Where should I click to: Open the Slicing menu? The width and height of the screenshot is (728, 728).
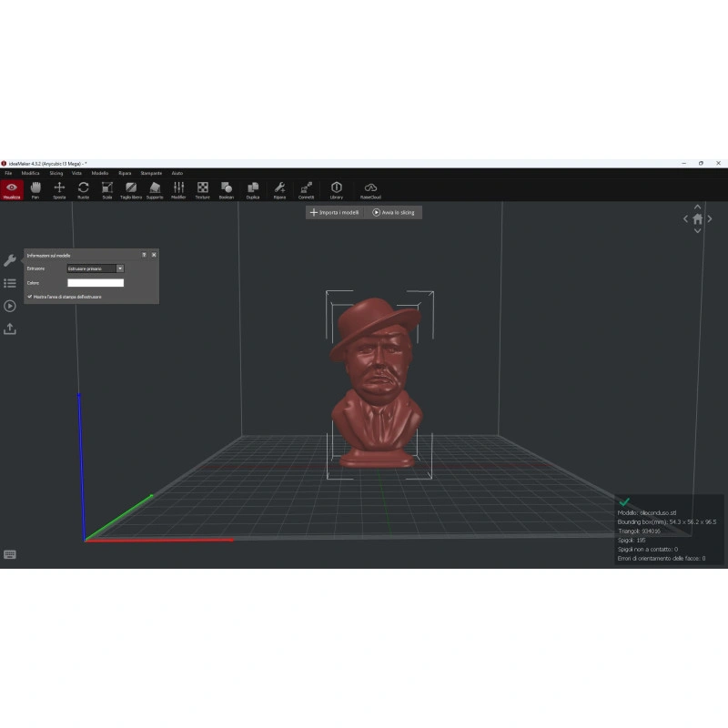pos(56,173)
